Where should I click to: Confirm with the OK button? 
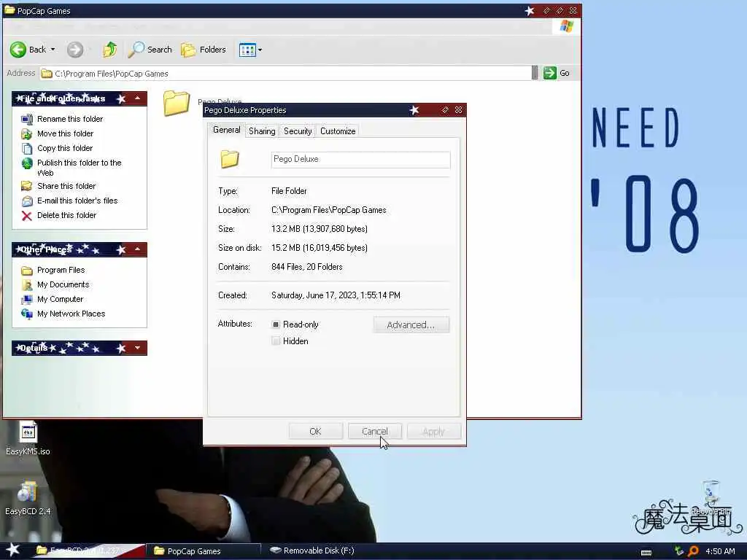click(x=315, y=432)
